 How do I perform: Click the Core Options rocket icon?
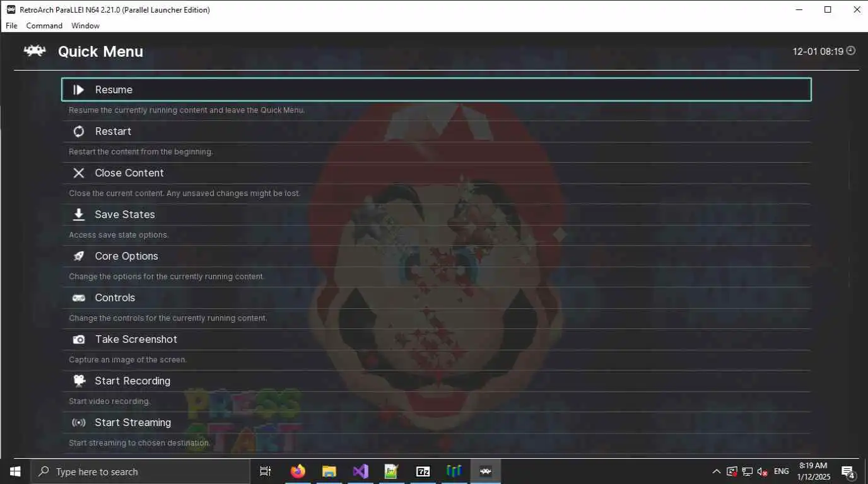pos(79,256)
